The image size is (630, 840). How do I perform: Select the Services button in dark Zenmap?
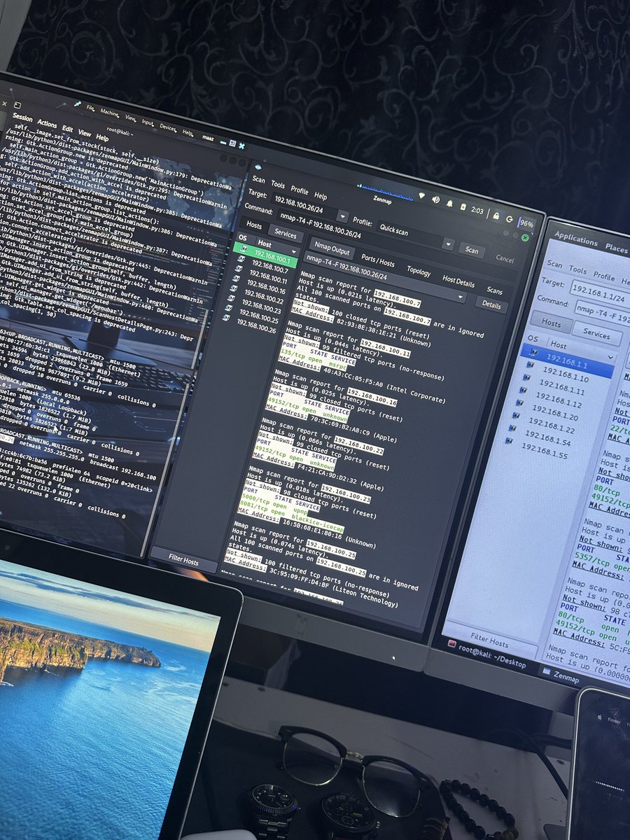pyautogui.click(x=286, y=235)
